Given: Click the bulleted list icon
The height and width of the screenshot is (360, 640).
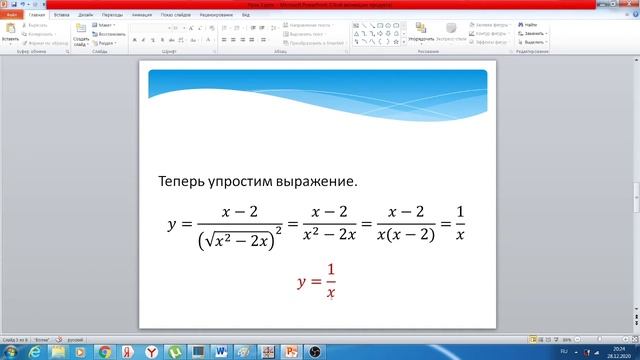Looking at the screenshot, I should 225,28.
